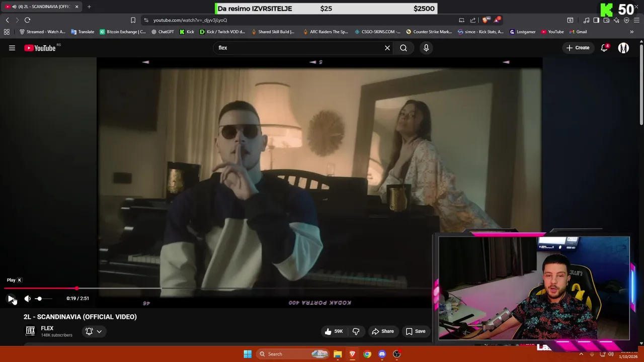
Task: Open the Create button
Action: point(578,48)
